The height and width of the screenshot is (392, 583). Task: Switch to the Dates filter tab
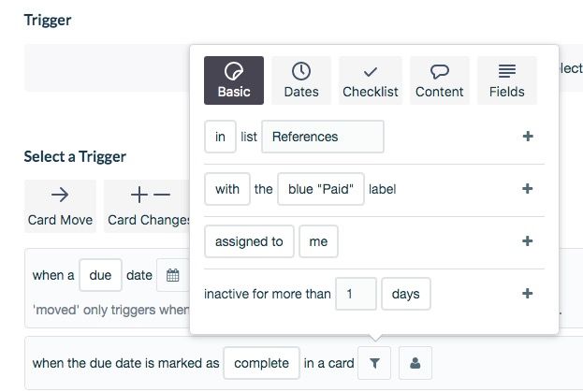click(301, 80)
